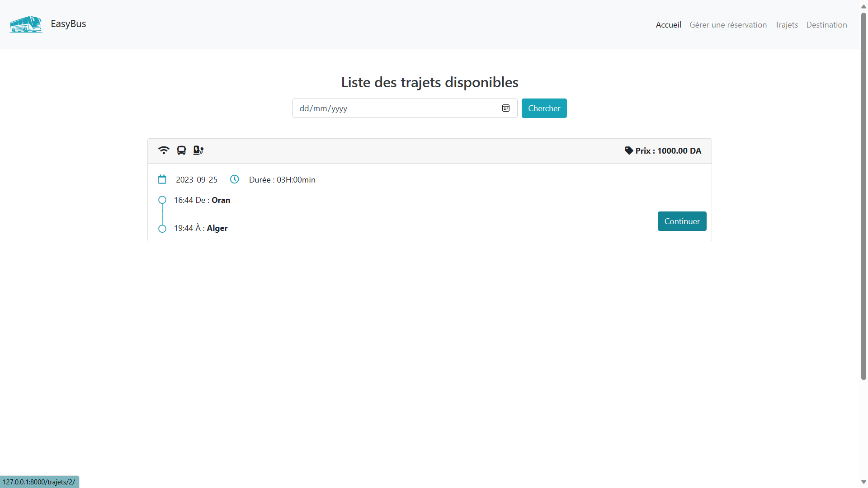
Task: Expand the date selection dropdown
Action: pos(506,108)
